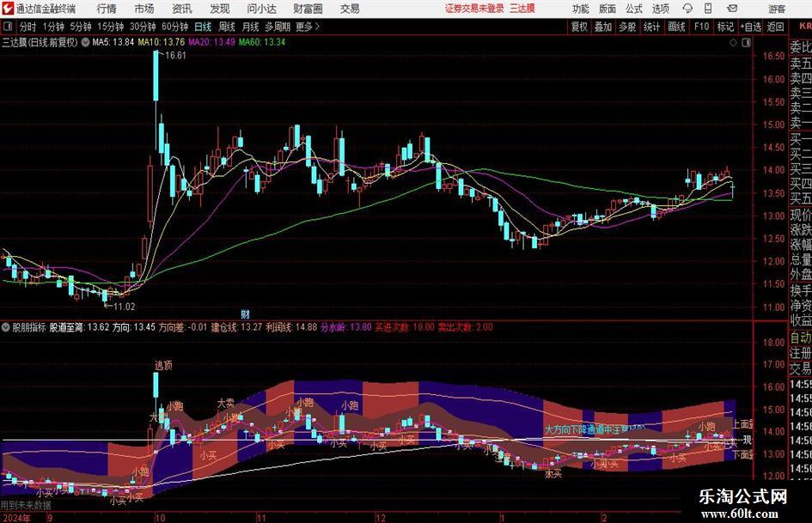Open the 行情 menu
Image resolution: width=812 pixels, height=523 pixels.
tap(107, 9)
